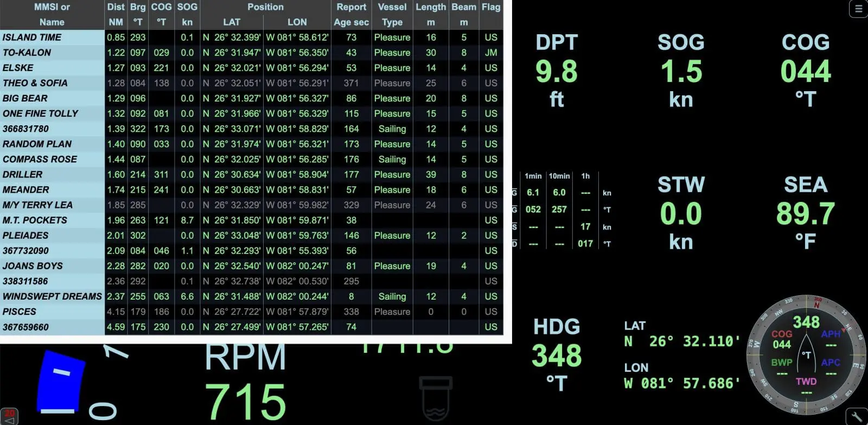This screenshot has width=868, height=425.
Task: Select vessel ELSKE row
Action: point(251,68)
